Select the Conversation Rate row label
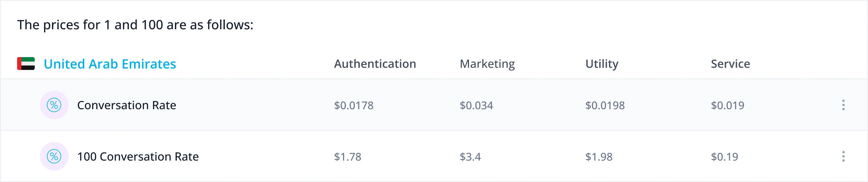 126,105
